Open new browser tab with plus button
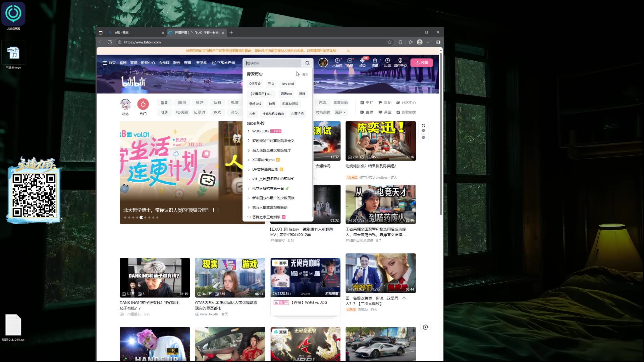The image size is (644, 362). pyautogui.click(x=231, y=33)
